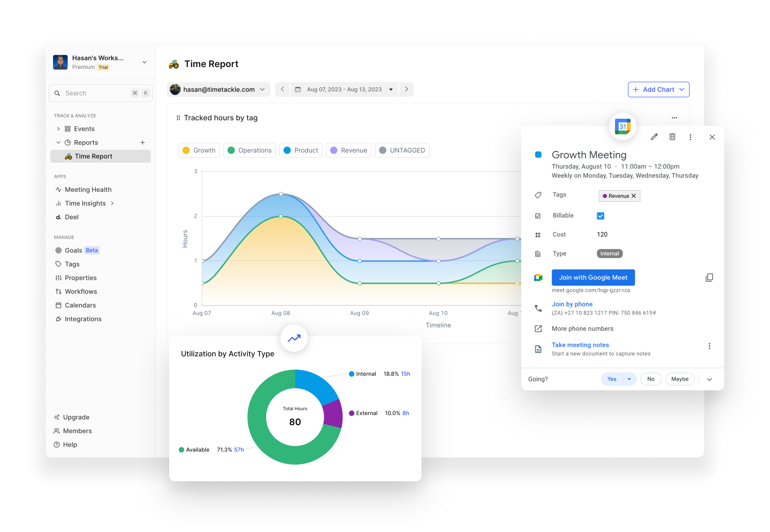Screen dimensions: 770x532
Task: Click the Join with Google Meet button
Action: pos(593,277)
